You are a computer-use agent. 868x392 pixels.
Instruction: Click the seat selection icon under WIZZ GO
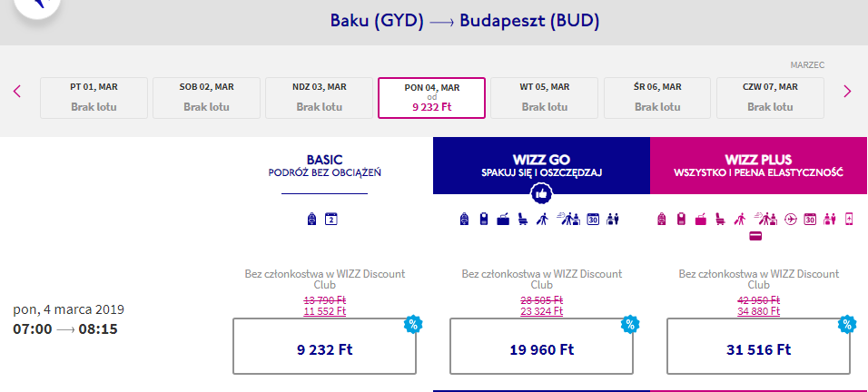click(x=522, y=219)
